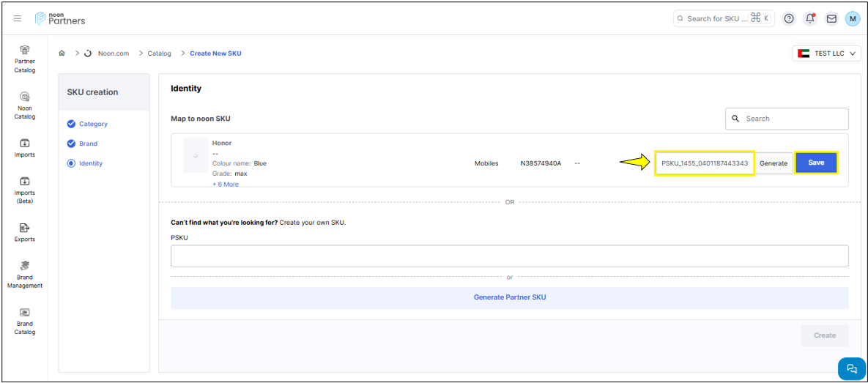This screenshot has width=868, height=383.
Task: Open the notifications bell icon
Action: pos(810,19)
